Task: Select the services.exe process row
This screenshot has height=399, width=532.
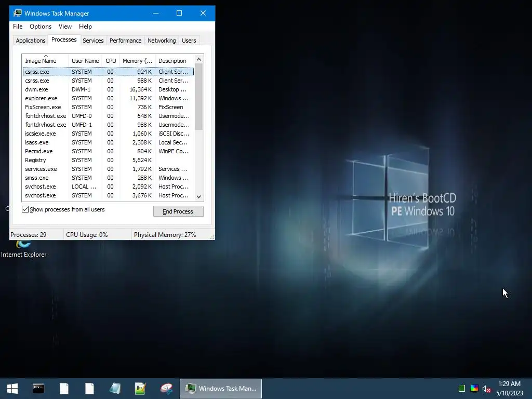Action: click(108, 169)
